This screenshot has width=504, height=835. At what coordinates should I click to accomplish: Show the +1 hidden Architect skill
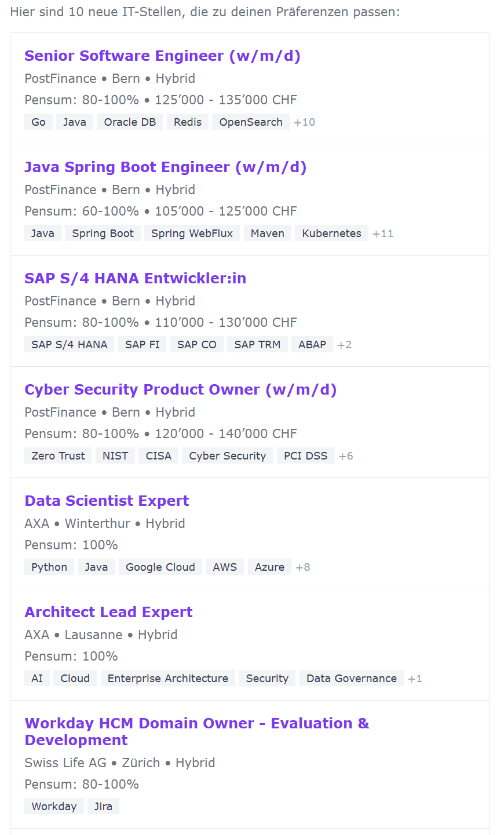click(x=415, y=678)
